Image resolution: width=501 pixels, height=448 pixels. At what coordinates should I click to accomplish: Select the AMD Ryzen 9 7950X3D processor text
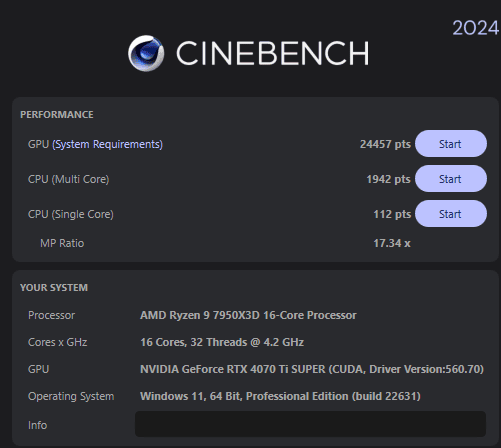pos(248,315)
